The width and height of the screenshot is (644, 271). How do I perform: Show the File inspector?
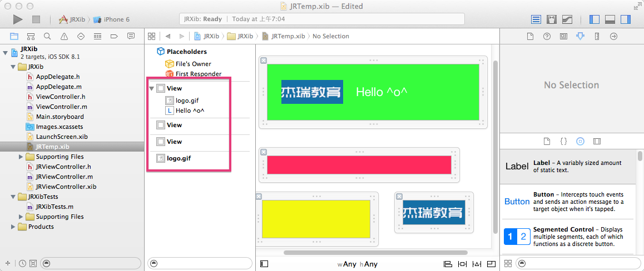click(x=530, y=36)
